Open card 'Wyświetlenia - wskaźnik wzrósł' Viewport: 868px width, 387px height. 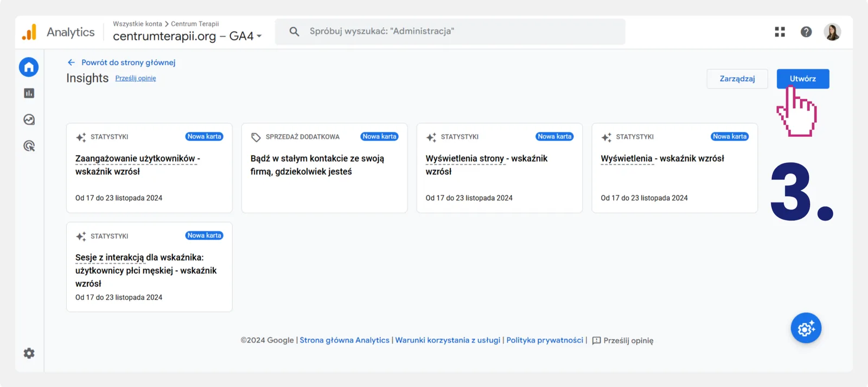pos(675,168)
